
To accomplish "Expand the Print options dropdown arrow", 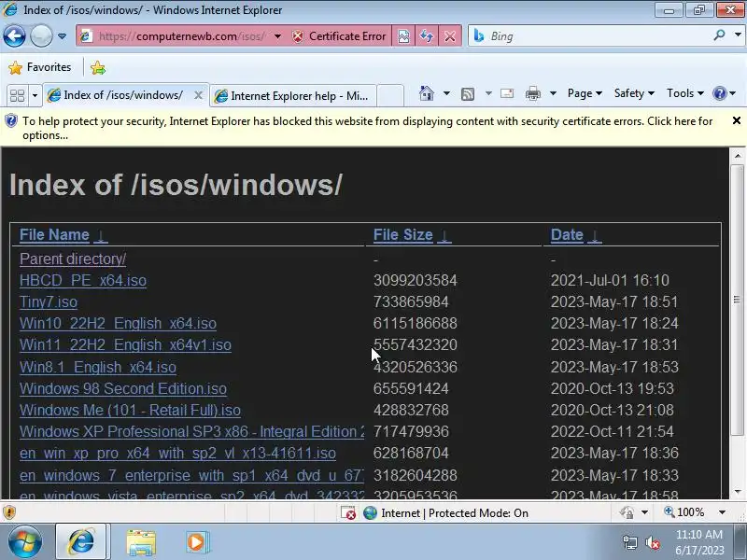I will (x=553, y=93).
